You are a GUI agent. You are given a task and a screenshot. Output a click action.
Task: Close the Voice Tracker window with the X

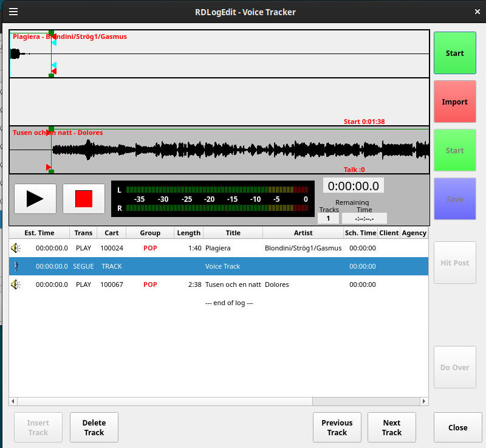[477, 12]
